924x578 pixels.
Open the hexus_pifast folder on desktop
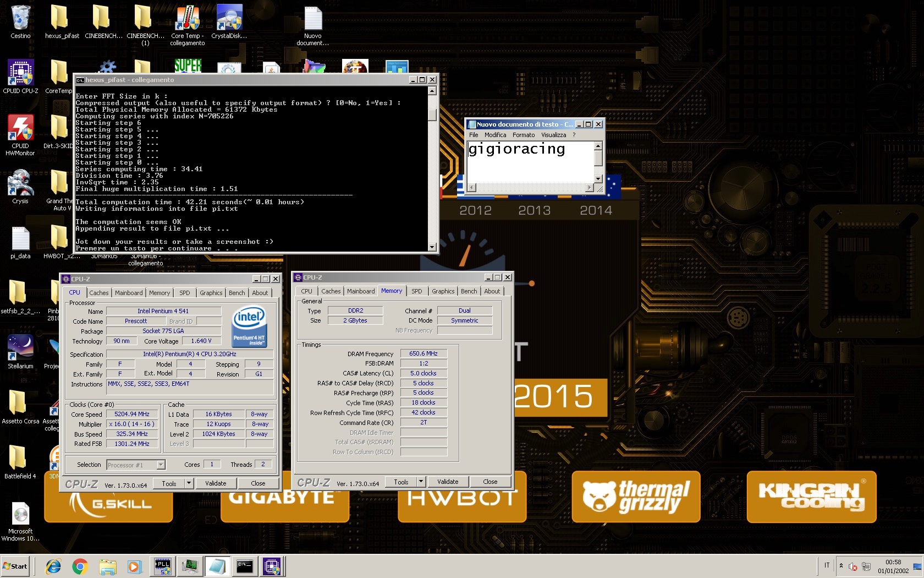click(62, 22)
